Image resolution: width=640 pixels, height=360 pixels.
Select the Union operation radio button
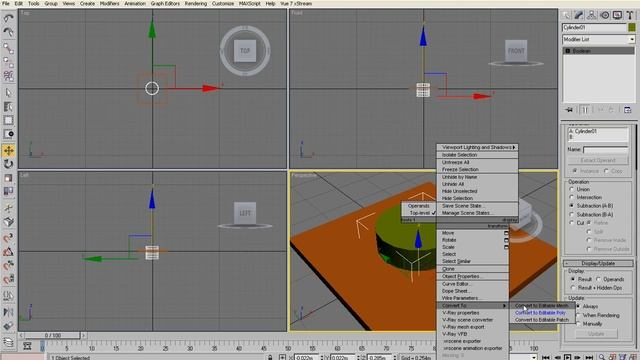click(572, 189)
